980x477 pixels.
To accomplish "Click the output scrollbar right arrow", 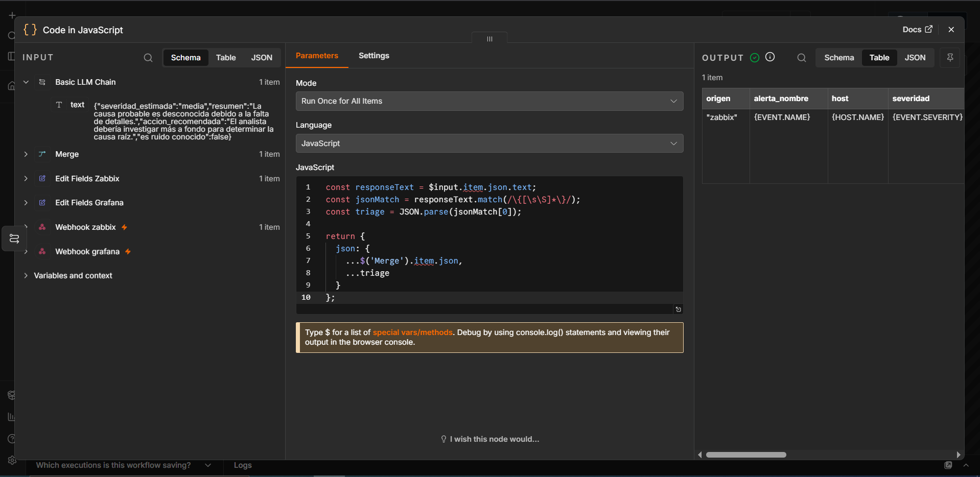I will point(959,455).
